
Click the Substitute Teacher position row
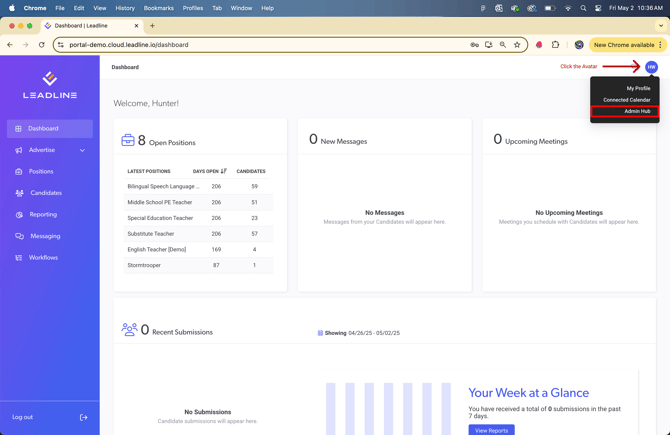pyautogui.click(x=198, y=234)
